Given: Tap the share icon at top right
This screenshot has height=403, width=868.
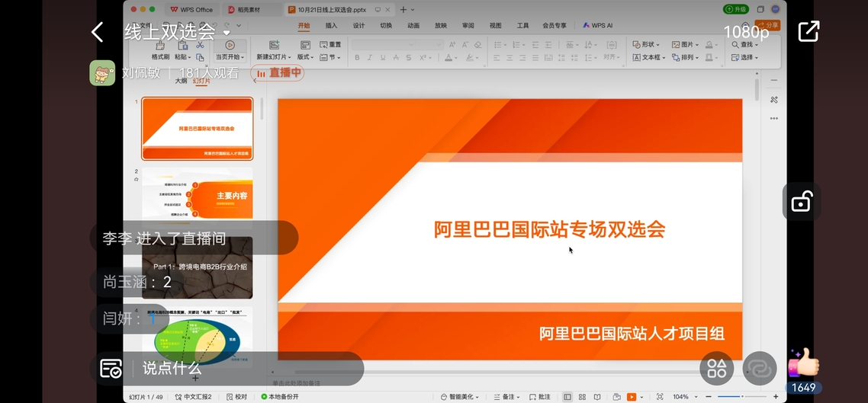Looking at the screenshot, I should pos(808,31).
